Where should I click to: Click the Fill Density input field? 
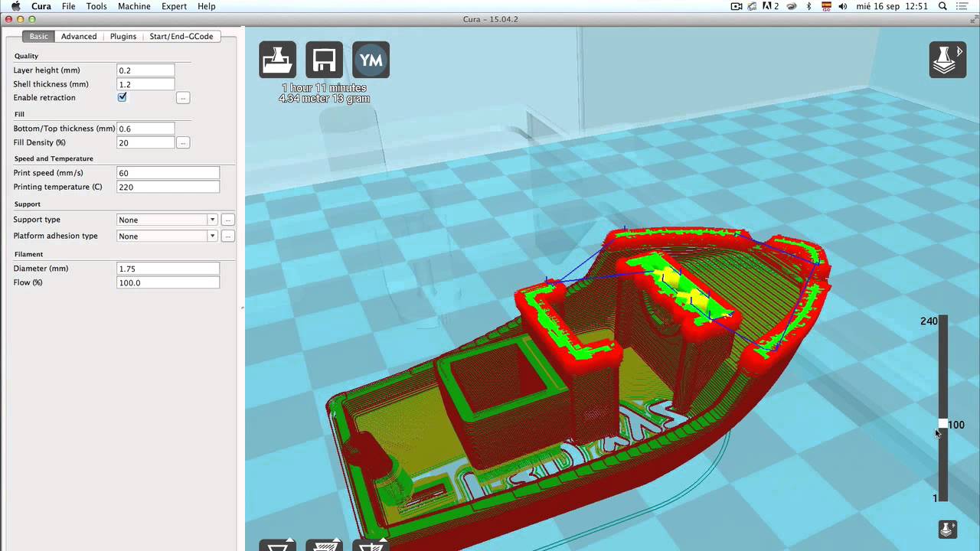[x=145, y=143]
